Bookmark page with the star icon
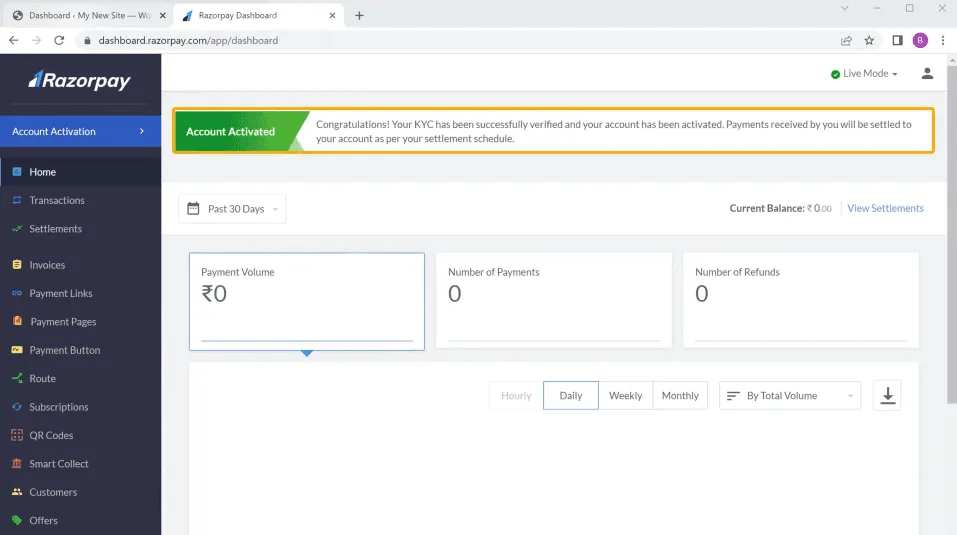 click(x=869, y=41)
